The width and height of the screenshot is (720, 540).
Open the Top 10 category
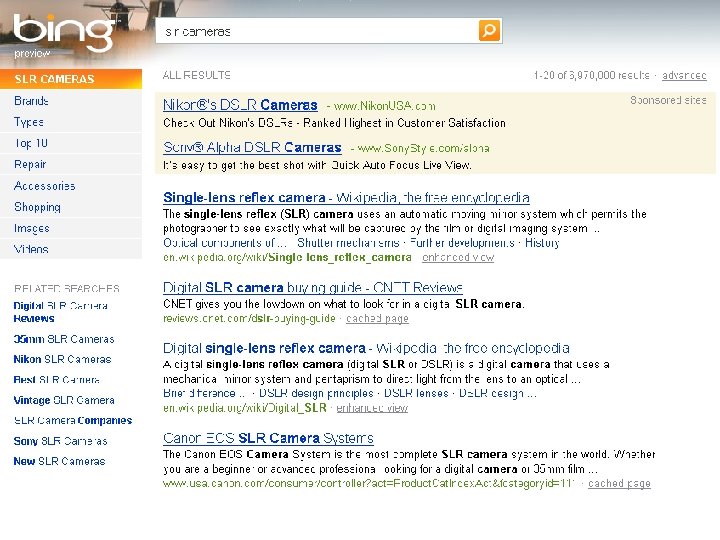31,143
